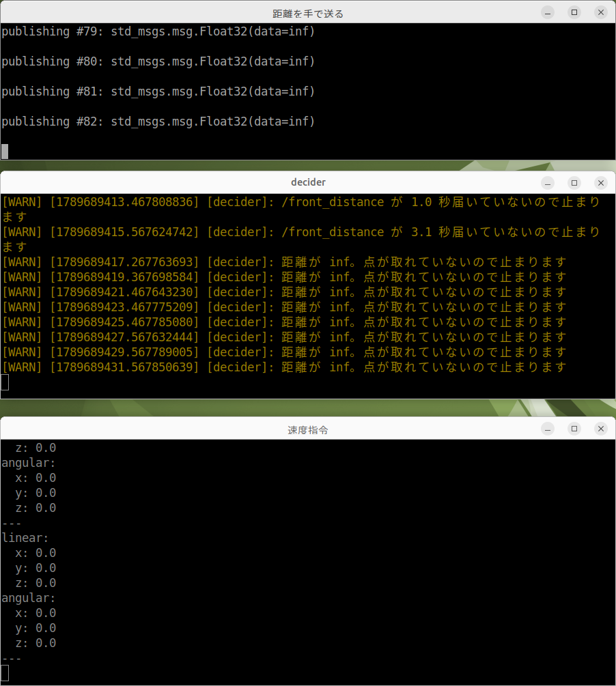The height and width of the screenshot is (686, 616).
Task: Click the 'publishing #82' output line
Action: click(158, 122)
